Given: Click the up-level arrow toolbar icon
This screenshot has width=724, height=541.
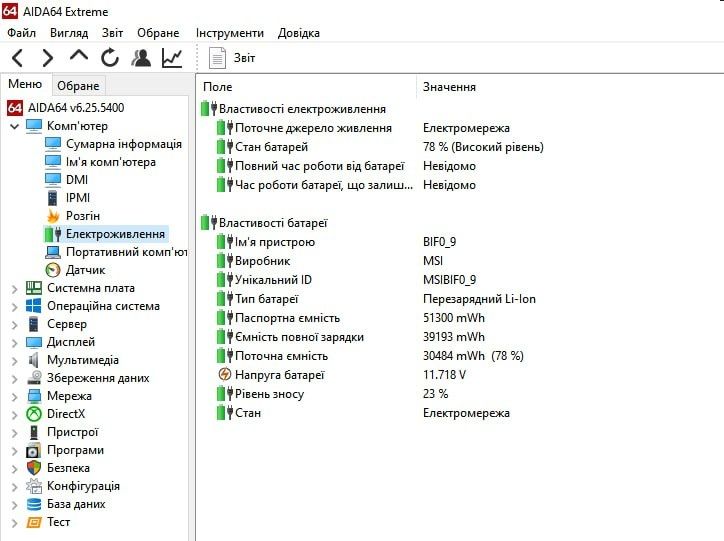Looking at the screenshot, I should (x=78, y=56).
